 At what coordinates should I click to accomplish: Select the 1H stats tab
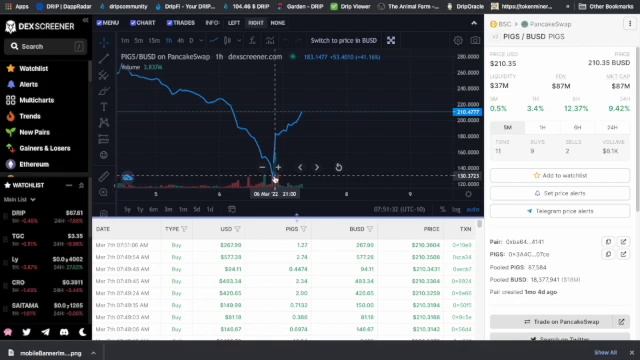(x=542, y=127)
